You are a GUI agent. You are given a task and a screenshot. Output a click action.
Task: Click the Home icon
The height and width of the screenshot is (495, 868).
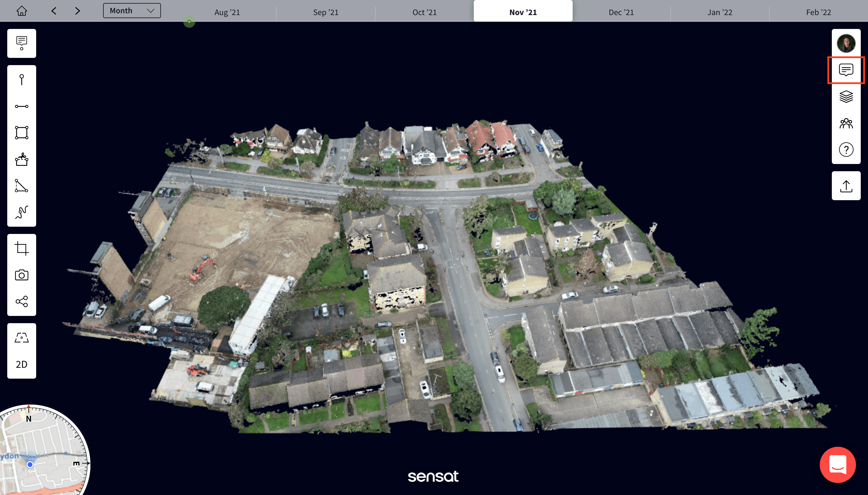(22, 11)
